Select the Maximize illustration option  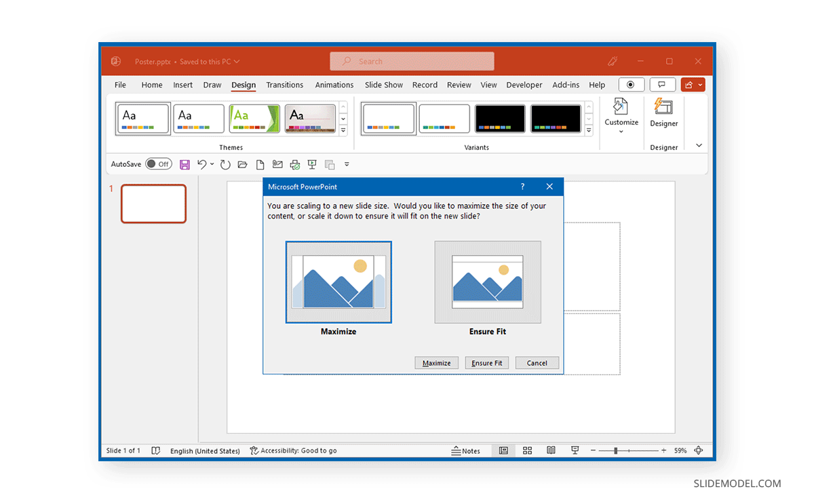click(338, 282)
